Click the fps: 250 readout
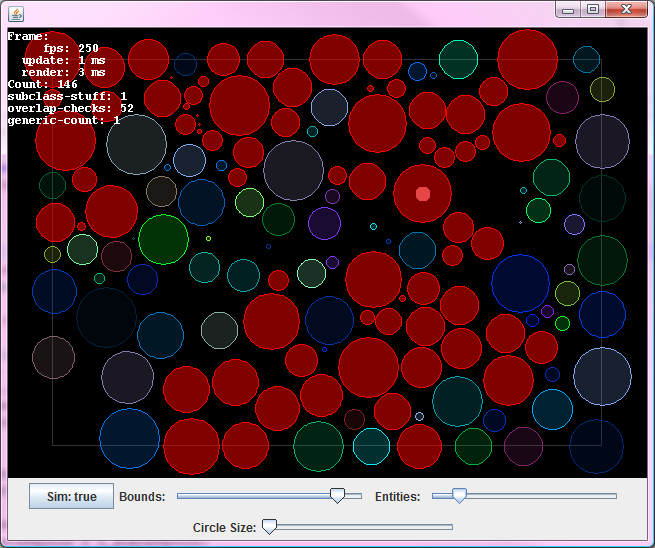The height and width of the screenshot is (548, 655). tap(70, 48)
